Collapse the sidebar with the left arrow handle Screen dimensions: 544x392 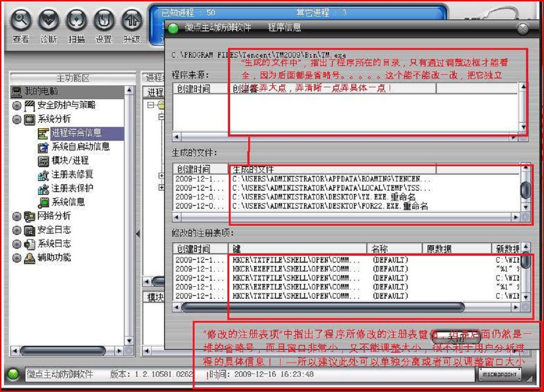tap(138, 234)
